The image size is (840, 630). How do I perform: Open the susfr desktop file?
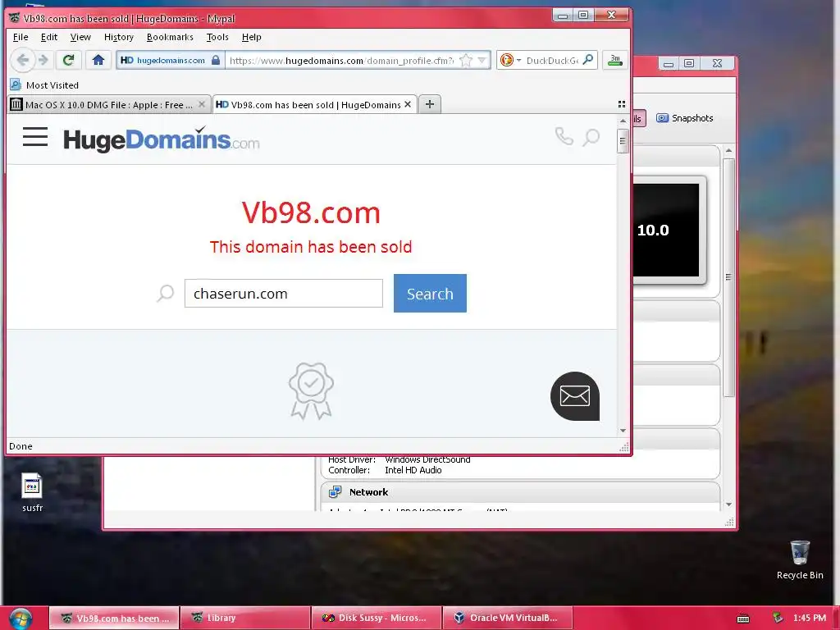[x=32, y=492]
